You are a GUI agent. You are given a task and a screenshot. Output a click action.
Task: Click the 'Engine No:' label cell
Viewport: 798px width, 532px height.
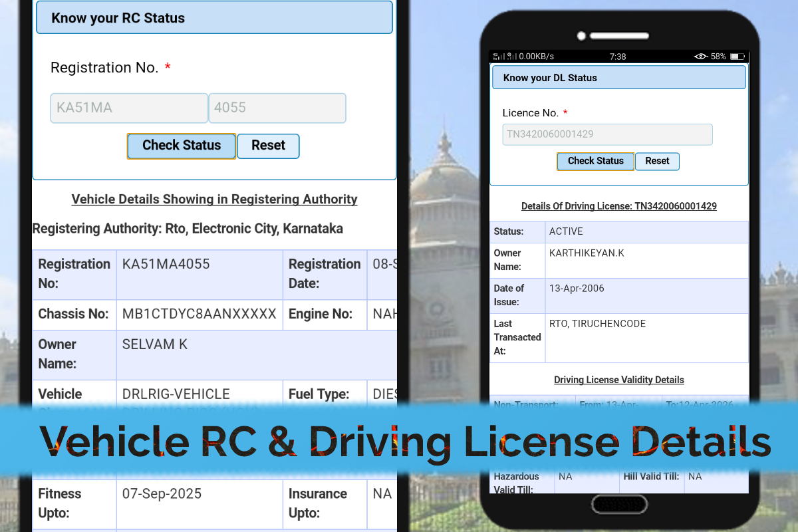(x=325, y=315)
